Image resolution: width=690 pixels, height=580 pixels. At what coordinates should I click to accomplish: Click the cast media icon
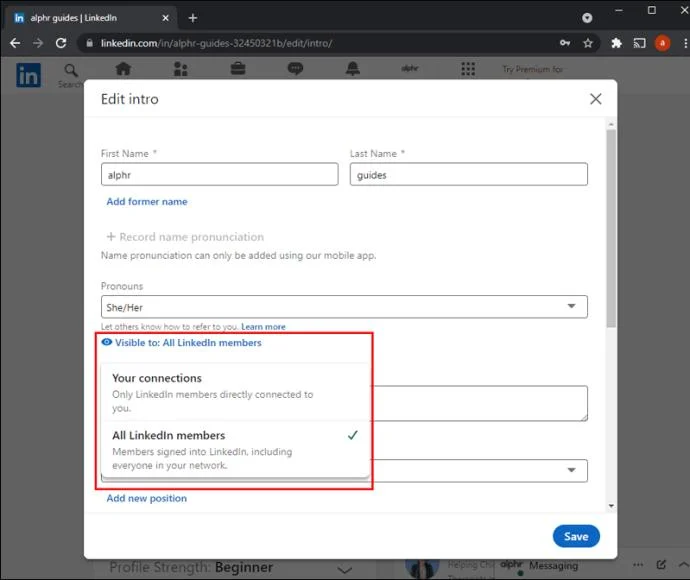pyautogui.click(x=639, y=43)
